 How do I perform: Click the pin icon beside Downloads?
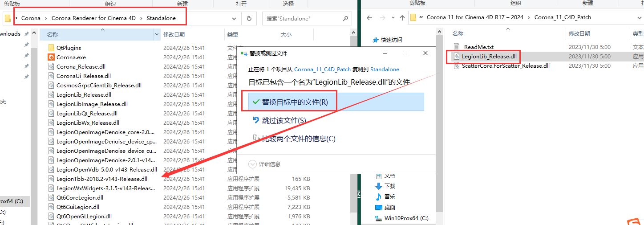pos(27,34)
